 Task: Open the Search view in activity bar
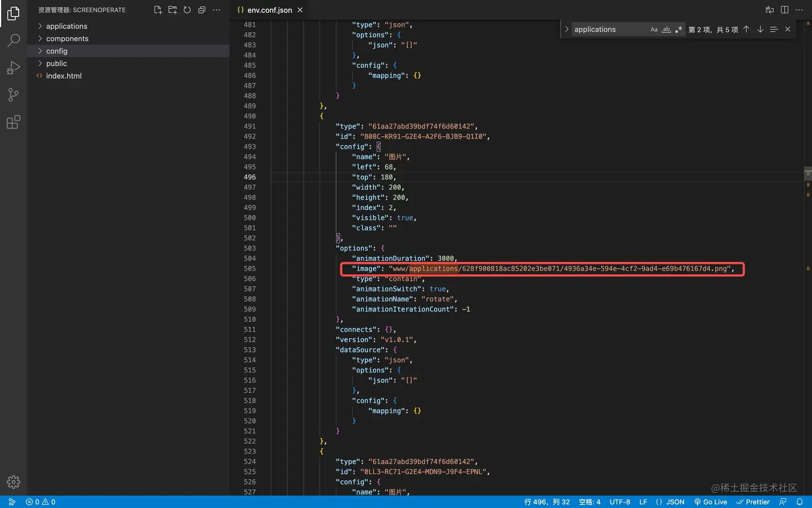13,40
